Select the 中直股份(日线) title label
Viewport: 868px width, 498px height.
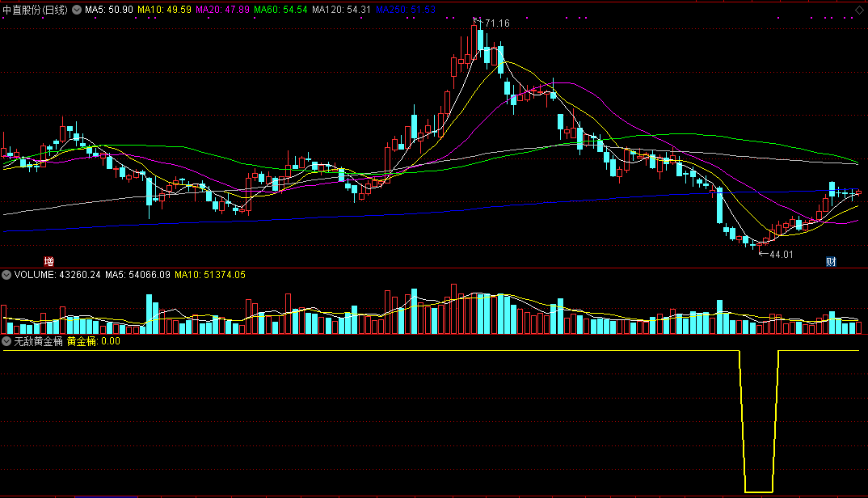(x=36, y=10)
